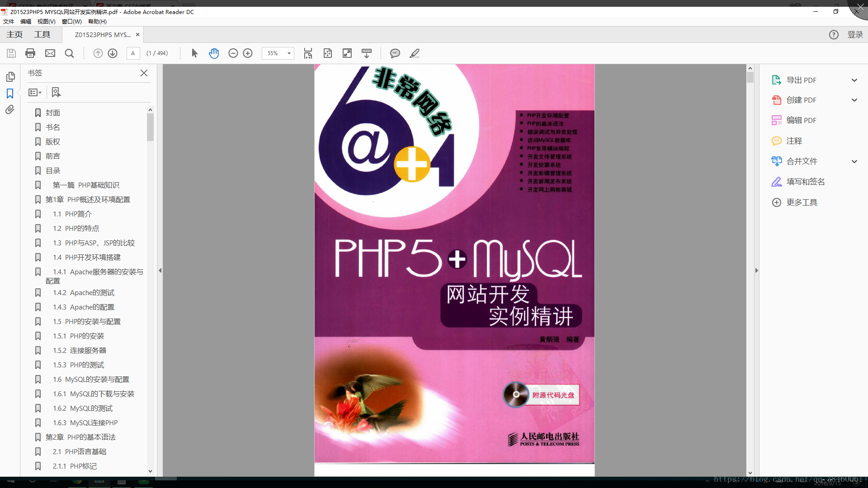Image resolution: width=868 pixels, height=488 pixels.
Task: Toggle the Attachments paperclip pane
Action: click(10, 110)
